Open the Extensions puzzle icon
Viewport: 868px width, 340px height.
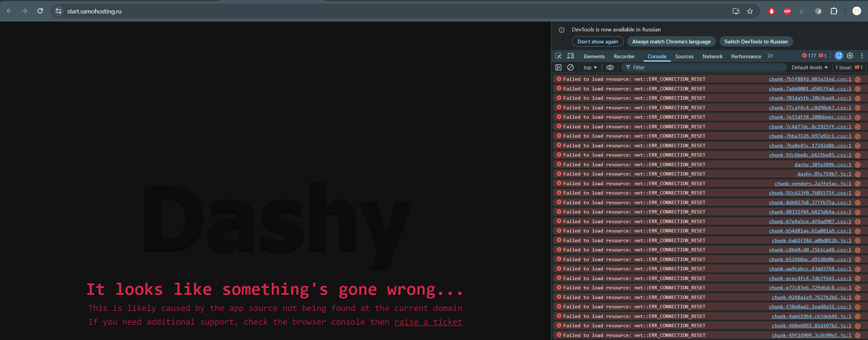pyautogui.click(x=834, y=11)
